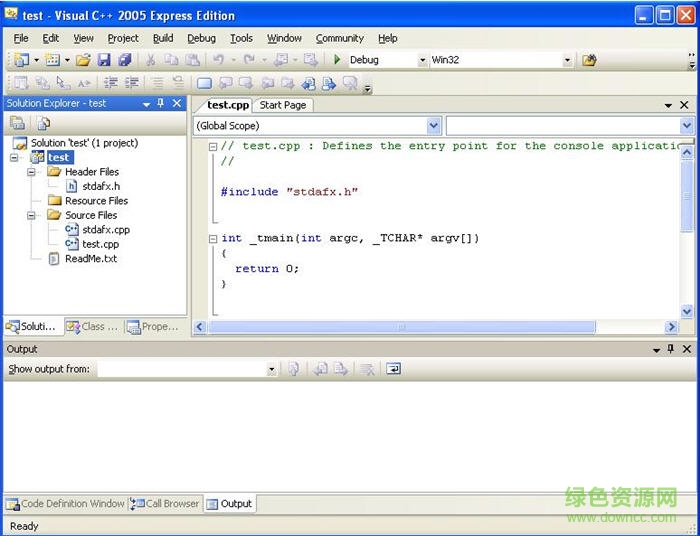700x536 pixels.
Task: Open the Build menu
Action: tap(163, 38)
